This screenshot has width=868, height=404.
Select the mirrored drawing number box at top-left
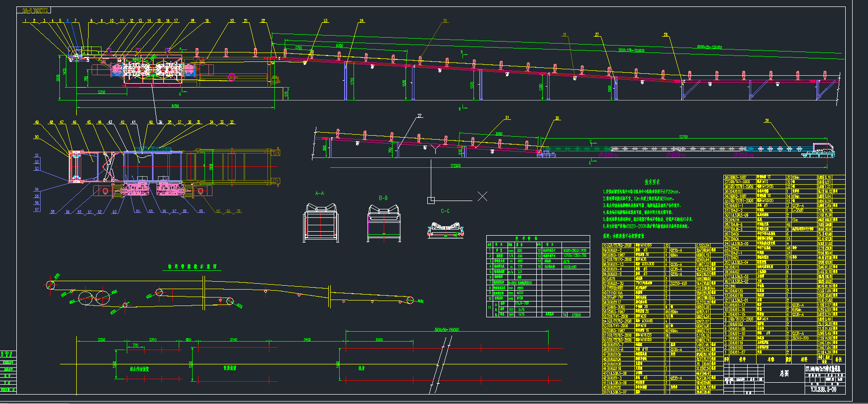tap(34, 10)
